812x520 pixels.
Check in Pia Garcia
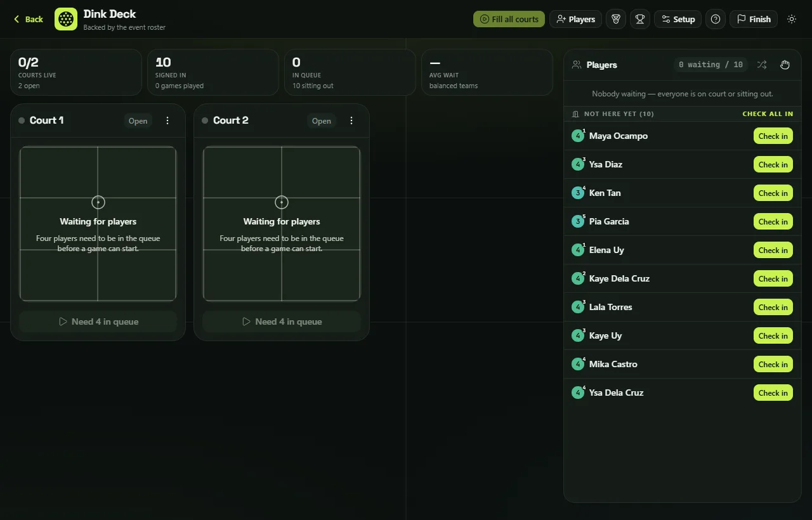pos(773,221)
